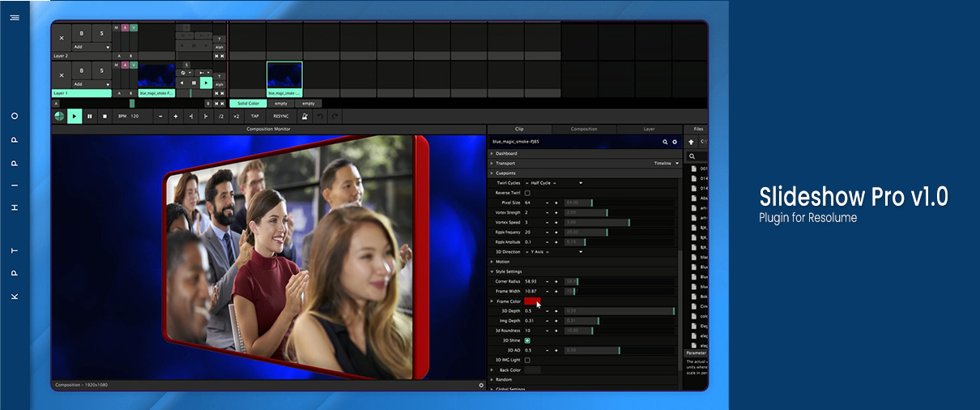Viewport: 980px width, 410px height.
Task: Click Layer 1 blue_magic_smoke preview thumbnail
Action: pyautogui.click(x=156, y=75)
